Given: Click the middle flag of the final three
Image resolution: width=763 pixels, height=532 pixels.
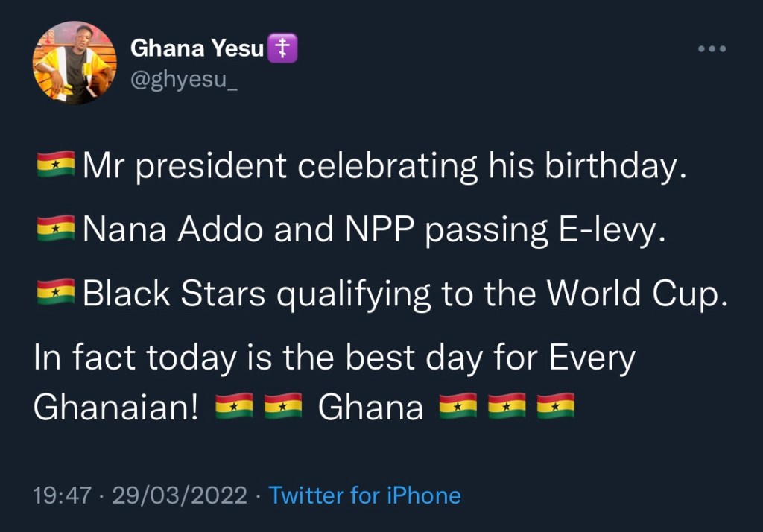Looking at the screenshot, I should (507, 408).
